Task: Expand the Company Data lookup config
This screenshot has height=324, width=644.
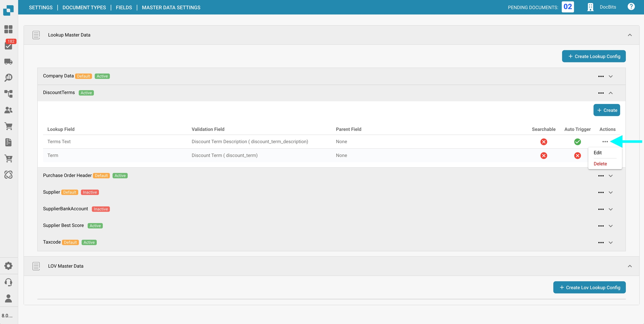Action: (x=610, y=76)
